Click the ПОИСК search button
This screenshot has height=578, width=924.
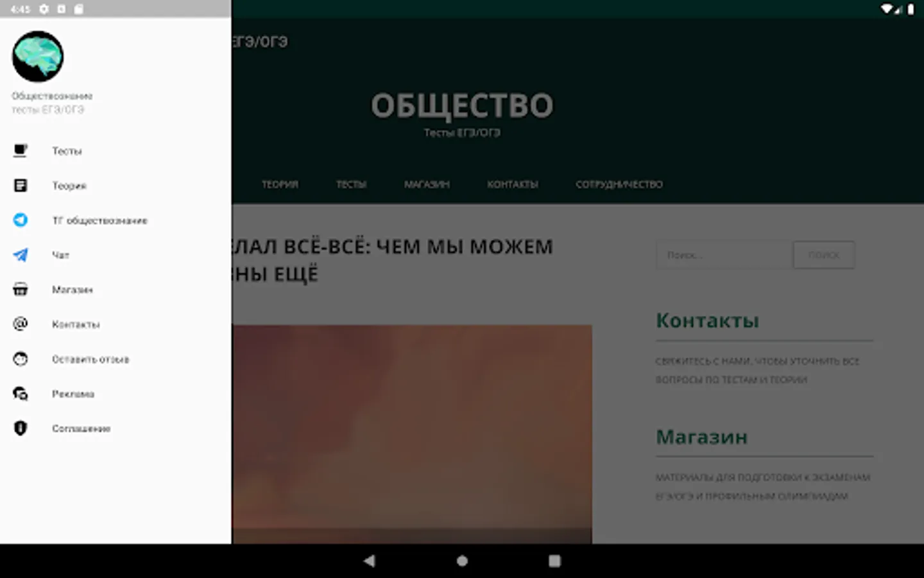point(824,255)
